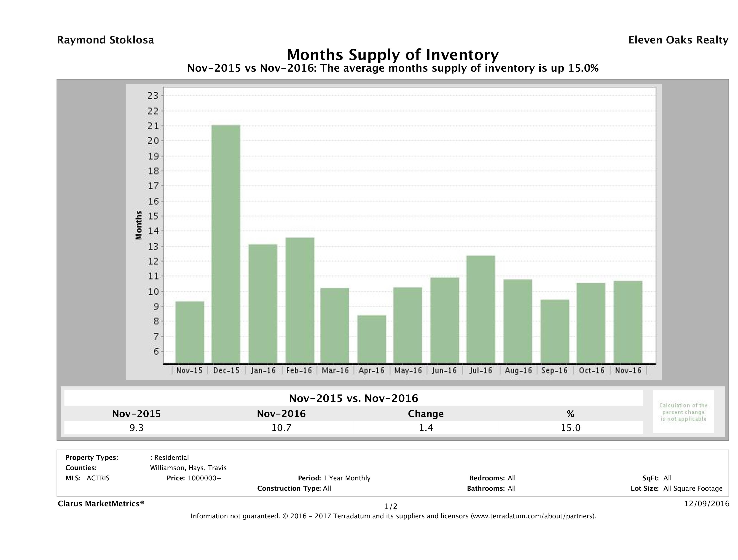Click the Clarus MarketMetrics footer text
Screen dimensions: 738x560
pos(101,503)
